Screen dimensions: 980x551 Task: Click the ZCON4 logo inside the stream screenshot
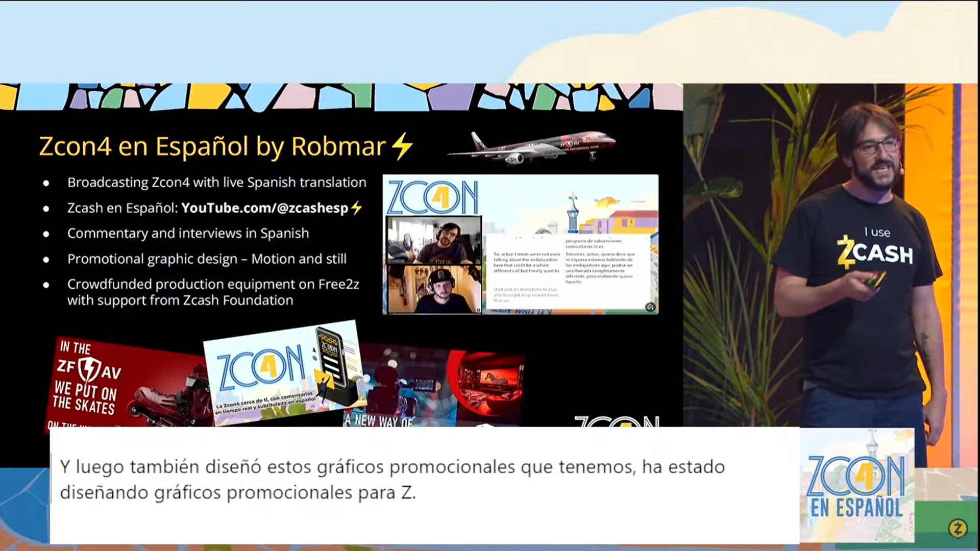pos(432,197)
